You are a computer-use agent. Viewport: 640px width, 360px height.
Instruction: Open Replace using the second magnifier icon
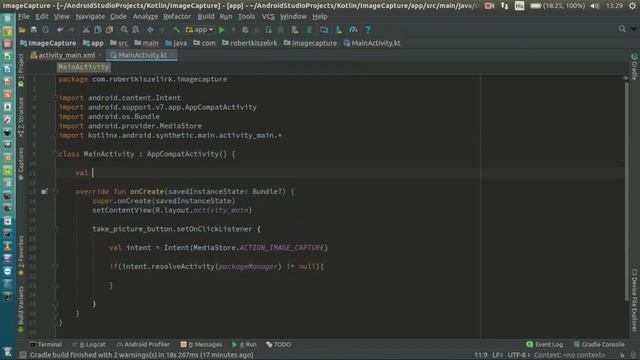(x=136, y=30)
